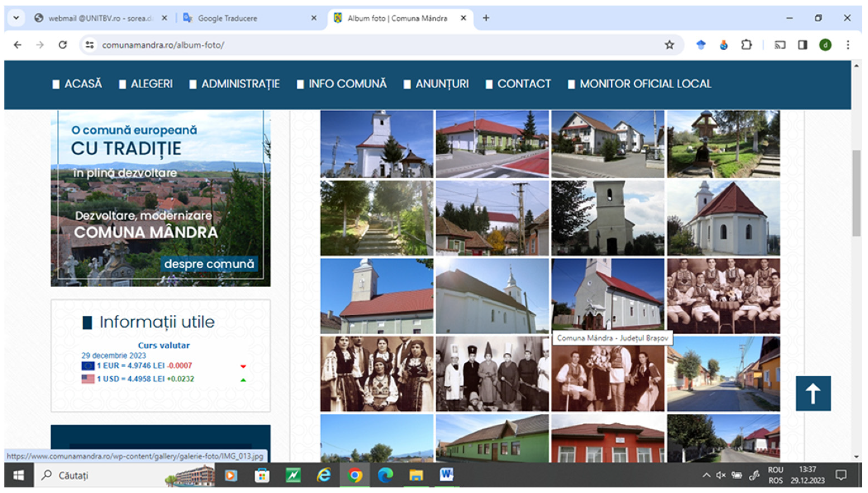View site information icon in address bar
Image resolution: width=868 pixels, height=493 pixels.
90,45
